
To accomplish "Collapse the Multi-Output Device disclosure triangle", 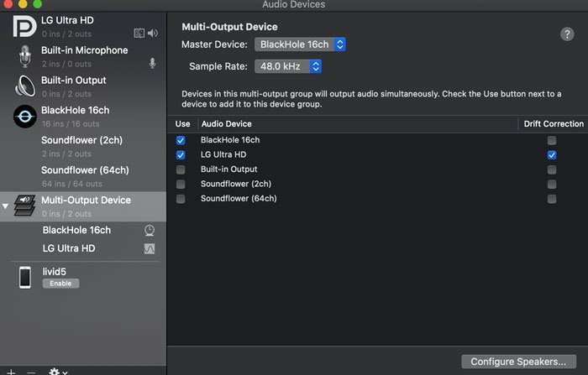I will click(5, 206).
